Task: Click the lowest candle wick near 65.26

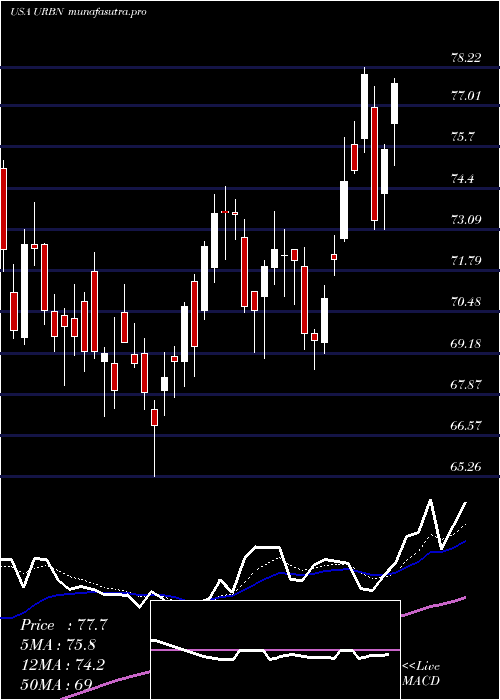Action: [x=154, y=451]
